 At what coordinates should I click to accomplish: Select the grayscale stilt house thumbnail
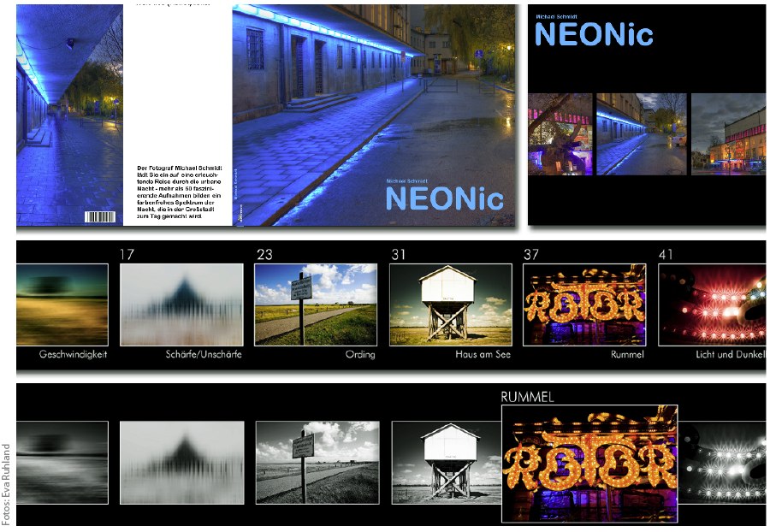tap(447, 463)
